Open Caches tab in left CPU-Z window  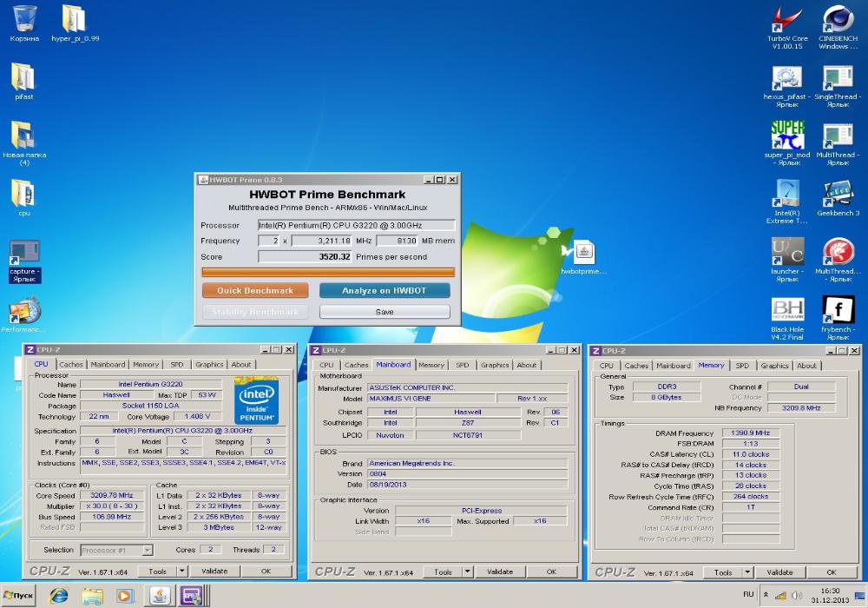(71, 364)
